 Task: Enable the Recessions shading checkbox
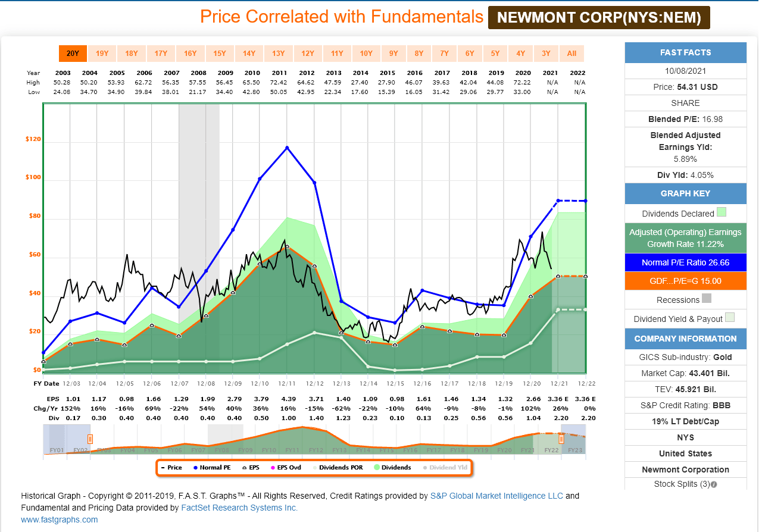click(x=707, y=298)
